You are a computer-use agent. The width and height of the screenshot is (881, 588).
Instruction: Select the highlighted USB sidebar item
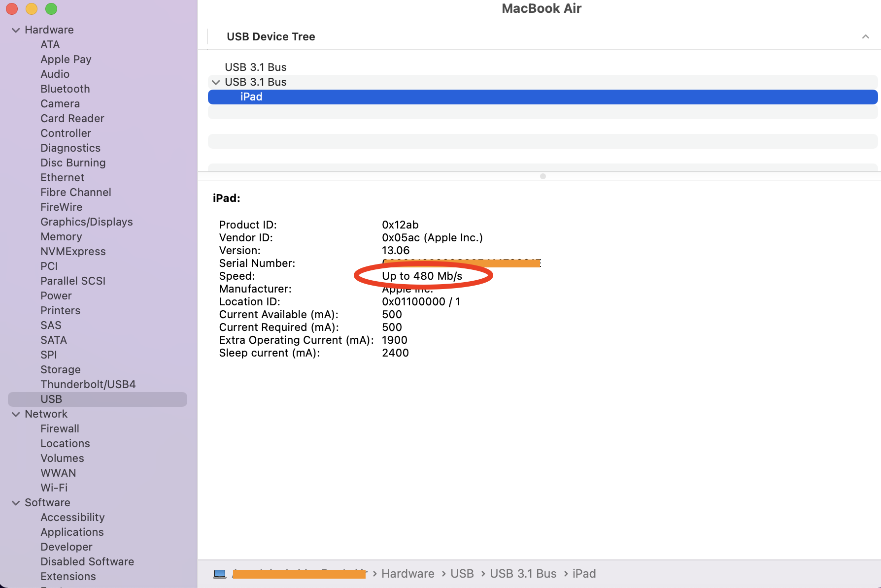[x=98, y=399]
